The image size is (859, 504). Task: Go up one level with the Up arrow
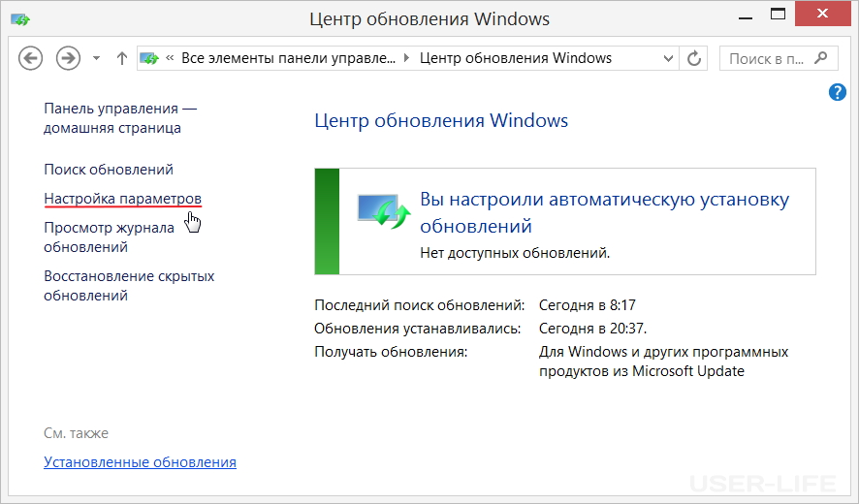pyautogui.click(x=121, y=58)
